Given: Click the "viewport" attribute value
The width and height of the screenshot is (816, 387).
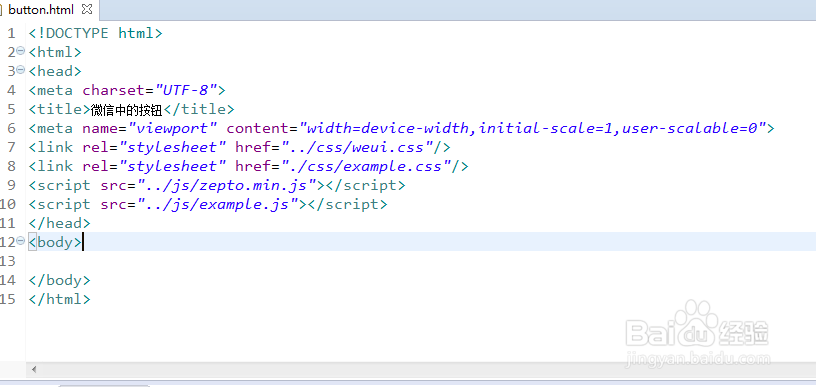Looking at the screenshot, I should tap(173, 128).
